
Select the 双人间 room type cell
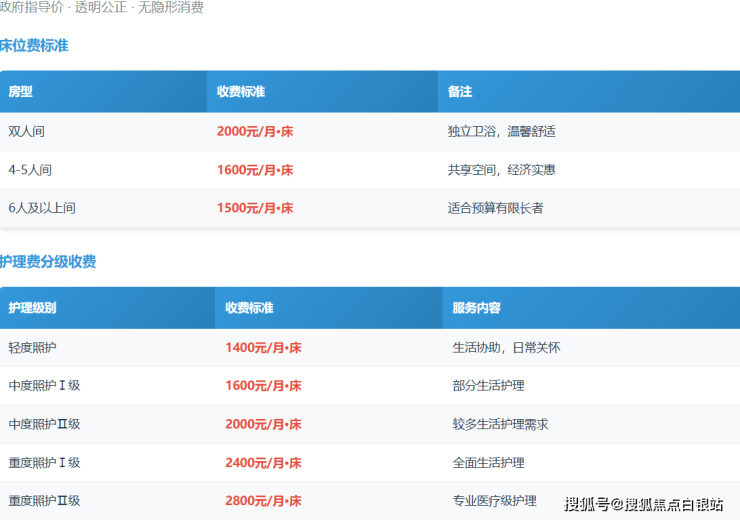(x=27, y=131)
